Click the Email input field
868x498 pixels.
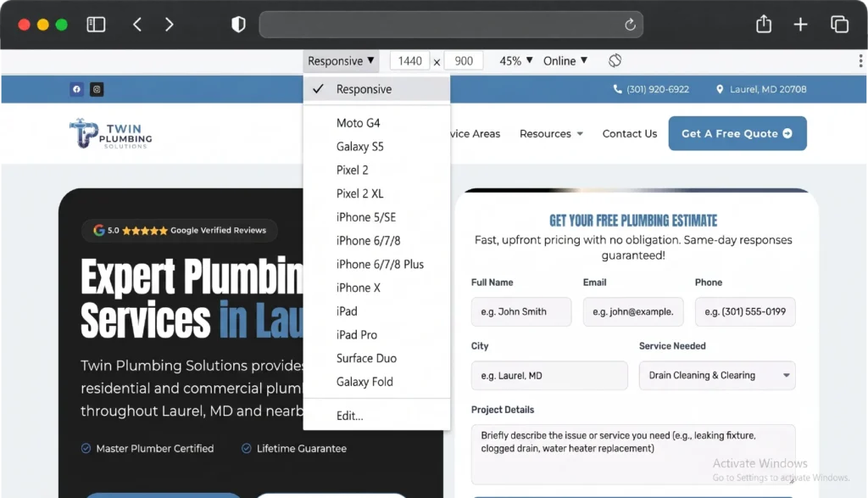click(x=633, y=312)
